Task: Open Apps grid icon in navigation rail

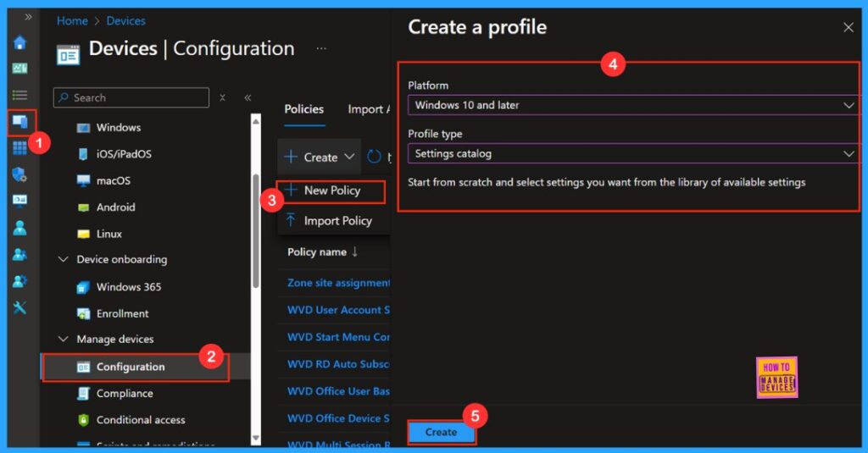Action: [20, 148]
